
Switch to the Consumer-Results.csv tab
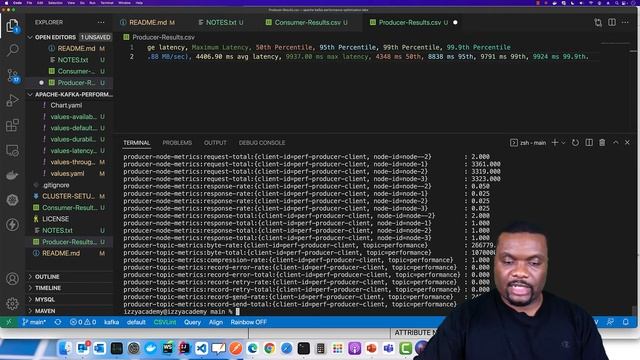point(307,22)
